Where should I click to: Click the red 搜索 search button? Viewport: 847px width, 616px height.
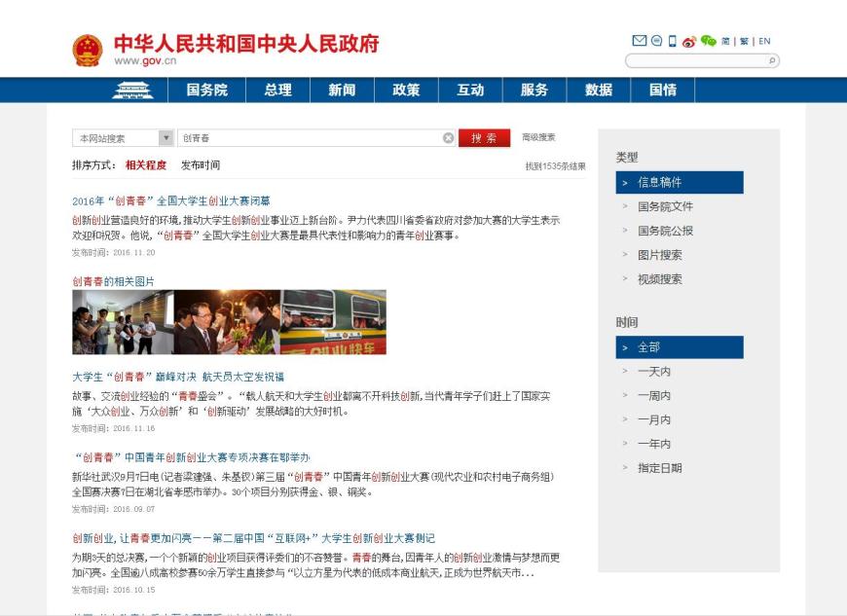(x=484, y=135)
